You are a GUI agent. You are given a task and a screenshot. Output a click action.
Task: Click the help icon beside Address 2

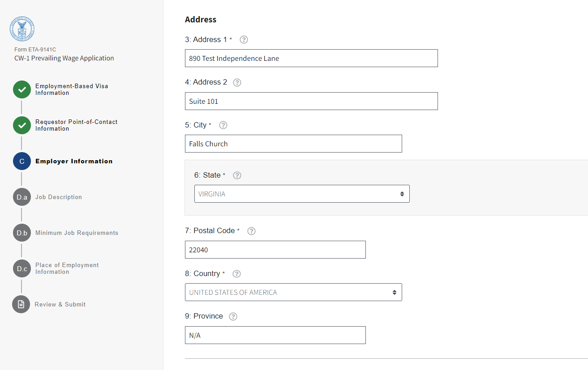(x=237, y=82)
